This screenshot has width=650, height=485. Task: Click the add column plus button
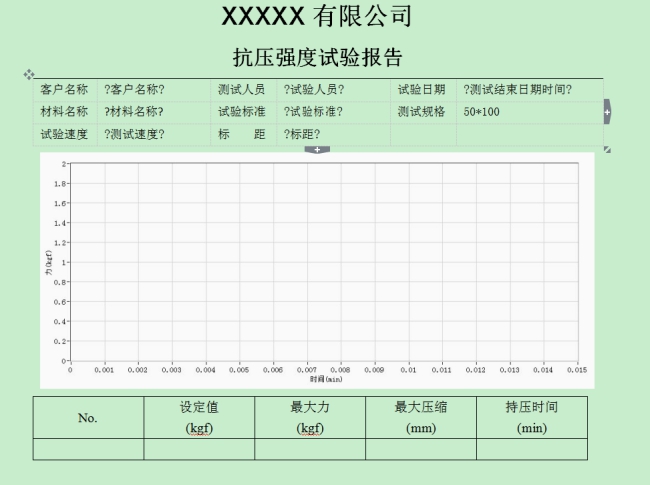(x=606, y=113)
